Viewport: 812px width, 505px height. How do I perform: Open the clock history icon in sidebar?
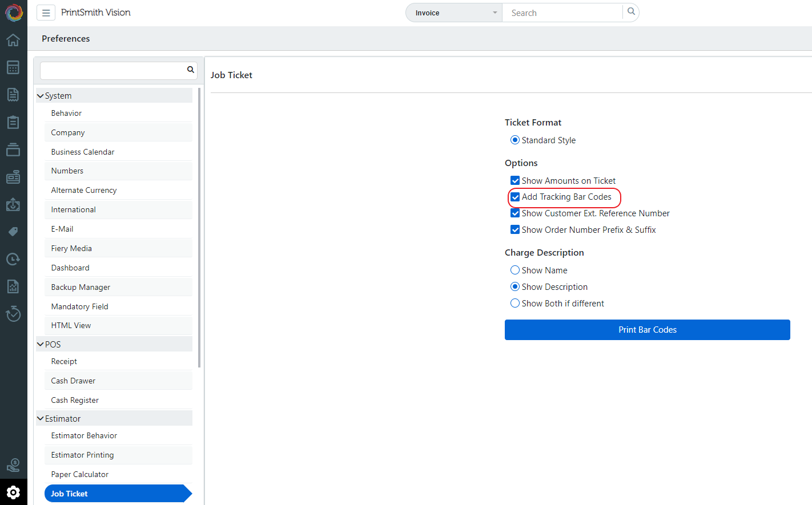[13, 259]
